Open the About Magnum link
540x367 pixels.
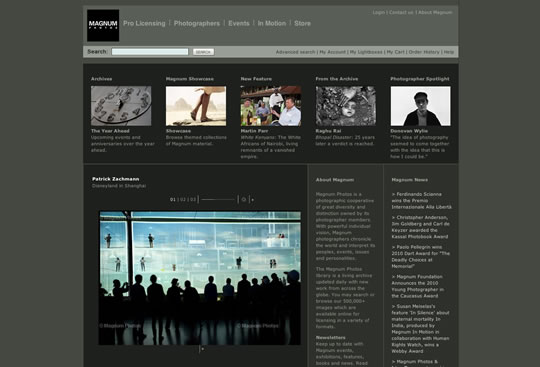(x=435, y=12)
